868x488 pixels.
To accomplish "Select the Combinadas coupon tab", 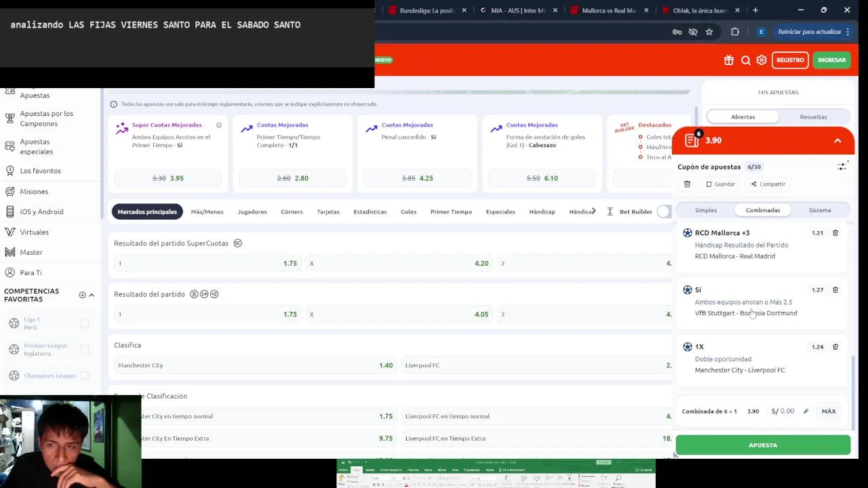I will [x=763, y=210].
